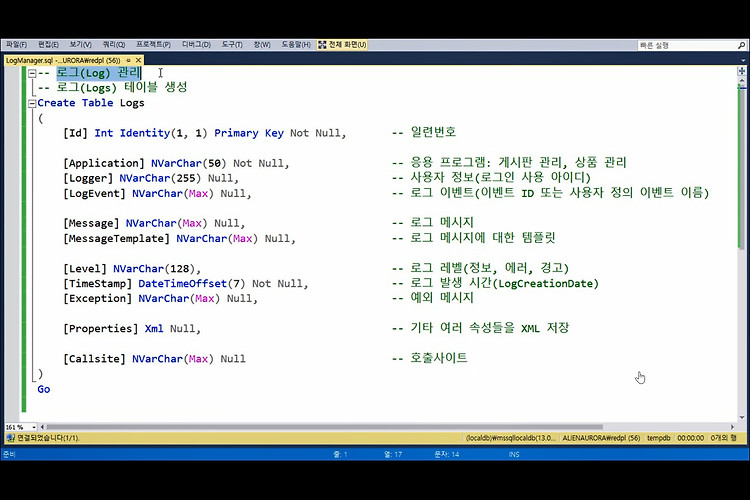The image size is (750, 500).
Task: Click the ALIENAURORA\redpl (56) login entry
Action: pyautogui.click(x=601, y=438)
